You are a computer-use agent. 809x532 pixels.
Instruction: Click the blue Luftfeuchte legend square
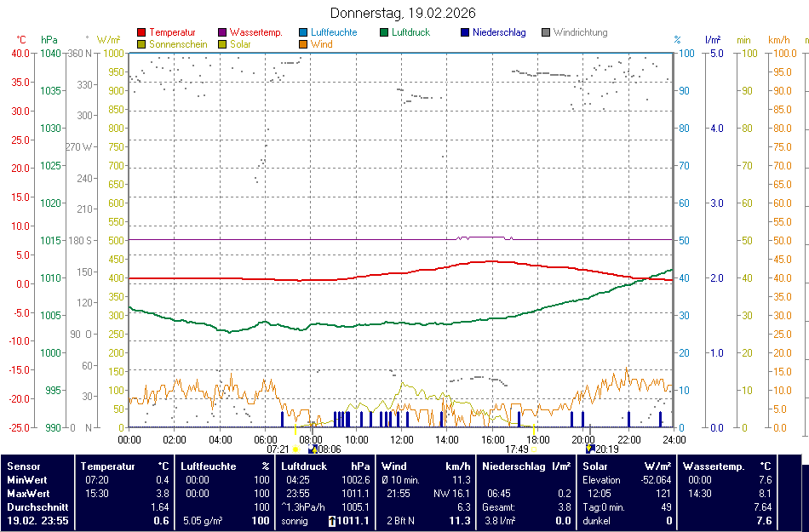(x=304, y=33)
